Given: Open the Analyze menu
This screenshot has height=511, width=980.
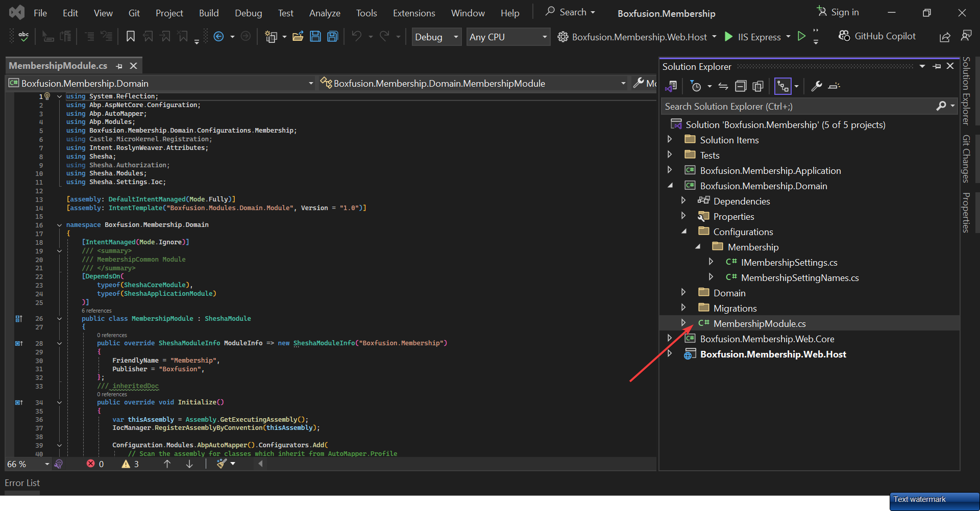Looking at the screenshot, I should 325,13.
